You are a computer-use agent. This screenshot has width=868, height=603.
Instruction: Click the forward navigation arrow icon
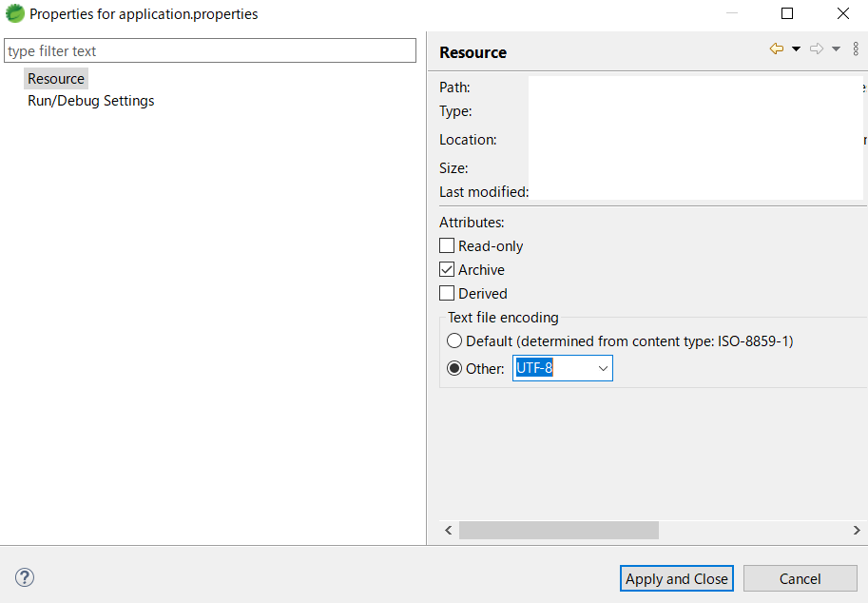pyautogui.click(x=816, y=49)
